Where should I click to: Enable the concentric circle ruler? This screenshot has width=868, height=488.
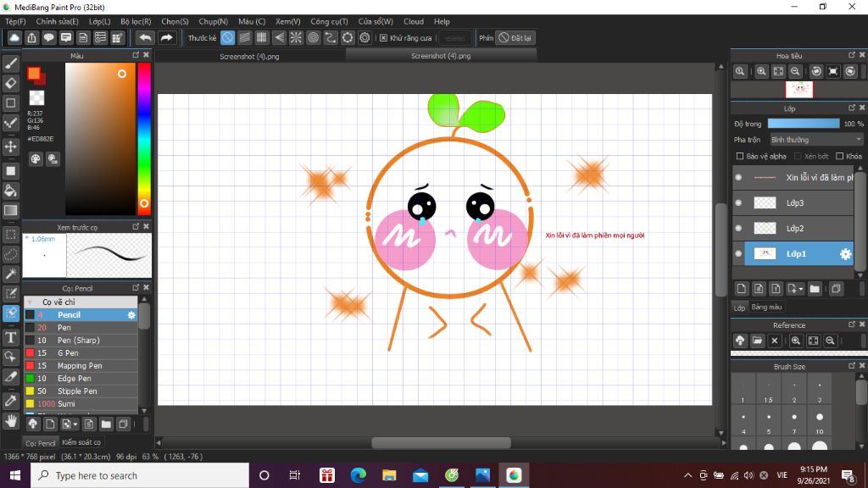tap(314, 37)
